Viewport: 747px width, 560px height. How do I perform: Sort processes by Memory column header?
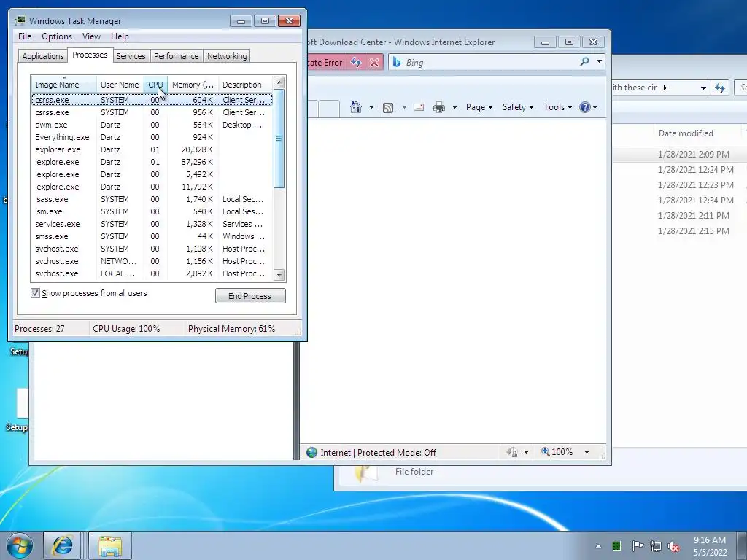pyautogui.click(x=193, y=85)
